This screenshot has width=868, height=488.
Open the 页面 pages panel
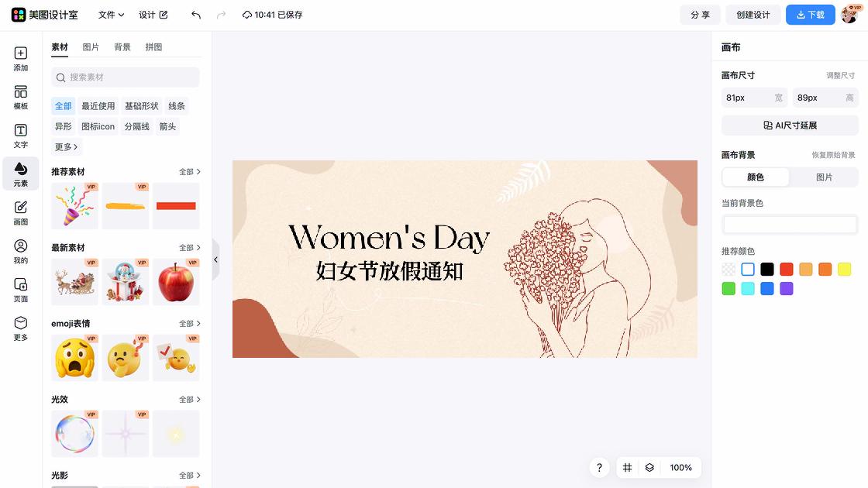coord(20,290)
